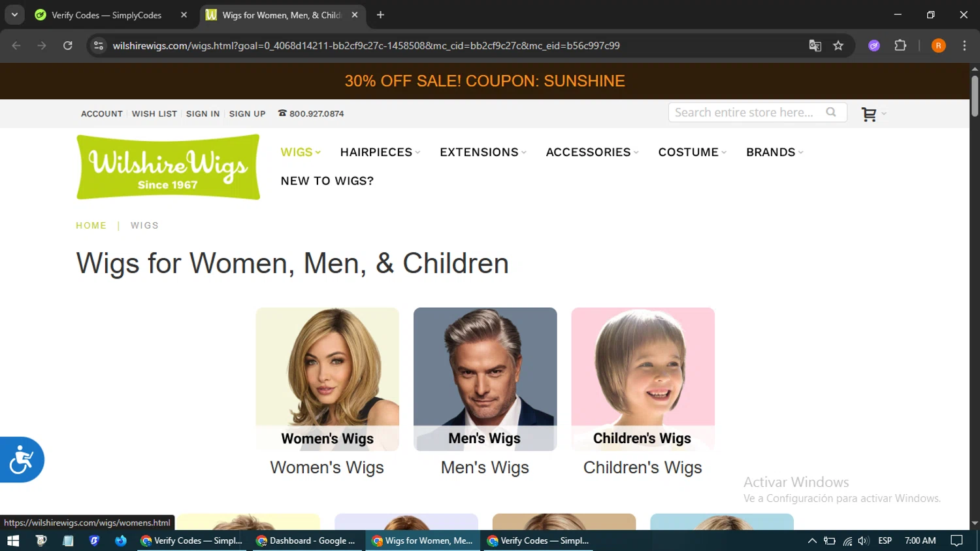Expand the COSTUME menu
Screen dimensions: 980x551
[x=692, y=152]
